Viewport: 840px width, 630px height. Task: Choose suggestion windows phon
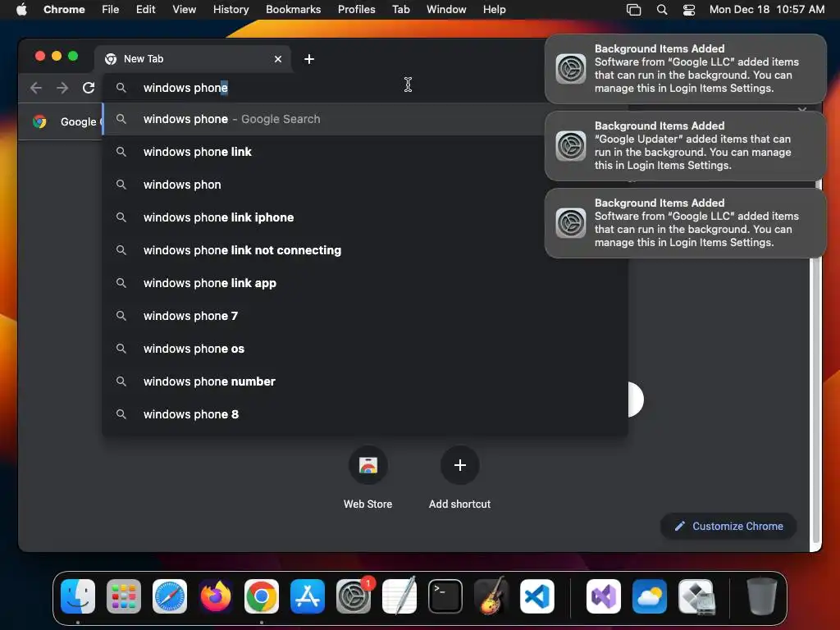pyautogui.click(x=324, y=185)
